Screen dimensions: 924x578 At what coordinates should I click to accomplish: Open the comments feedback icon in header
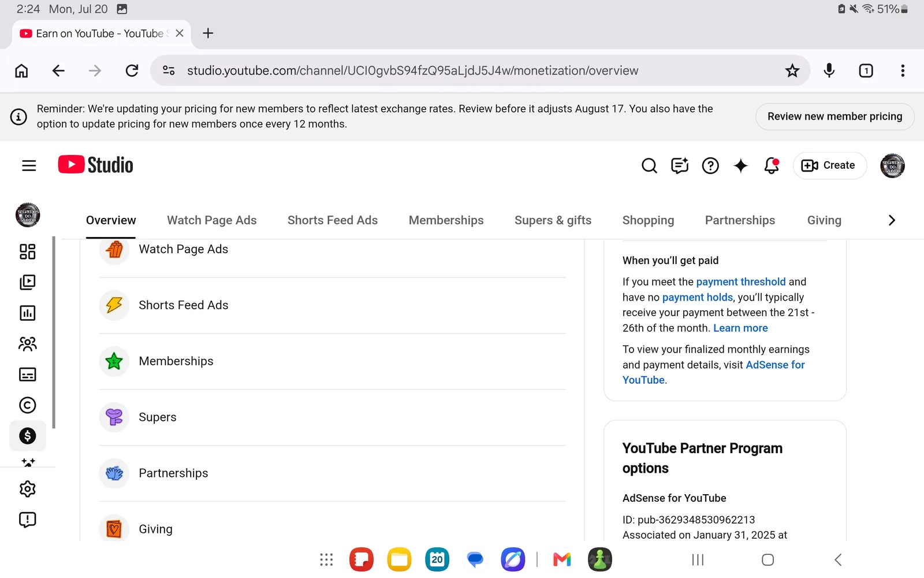coord(680,166)
